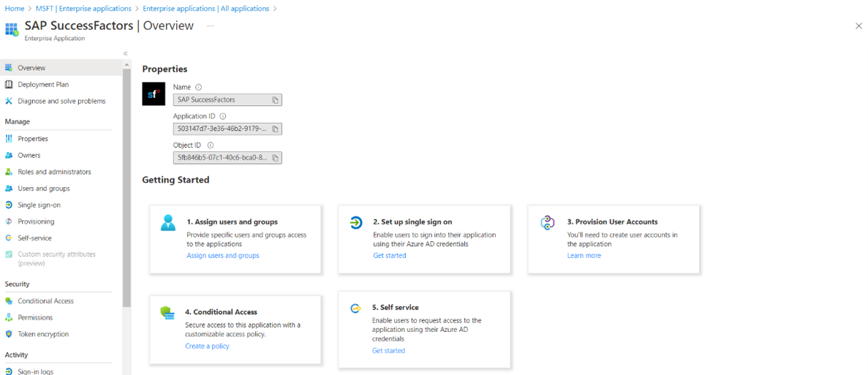Click the Users and groups icon
The image size is (868, 375).
point(8,188)
